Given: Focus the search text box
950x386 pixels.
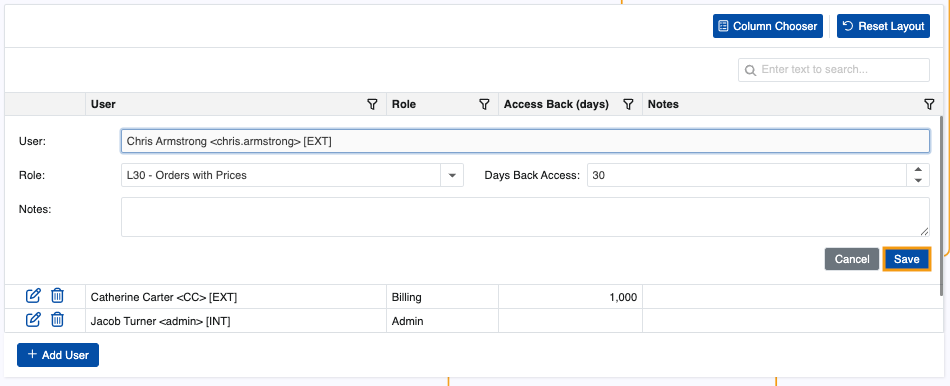Looking at the screenshot, I should pyautogui.click(x=834, y=70).
